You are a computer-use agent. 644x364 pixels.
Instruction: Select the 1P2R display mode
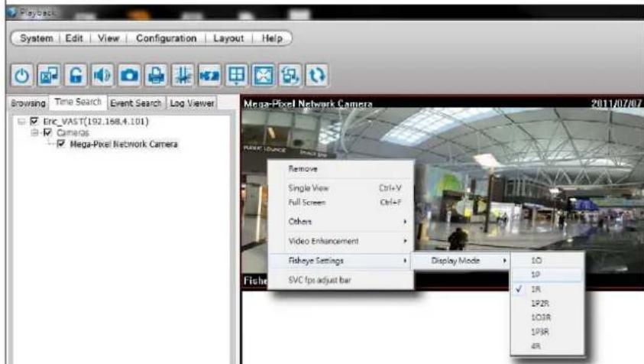tap(547, 304)
